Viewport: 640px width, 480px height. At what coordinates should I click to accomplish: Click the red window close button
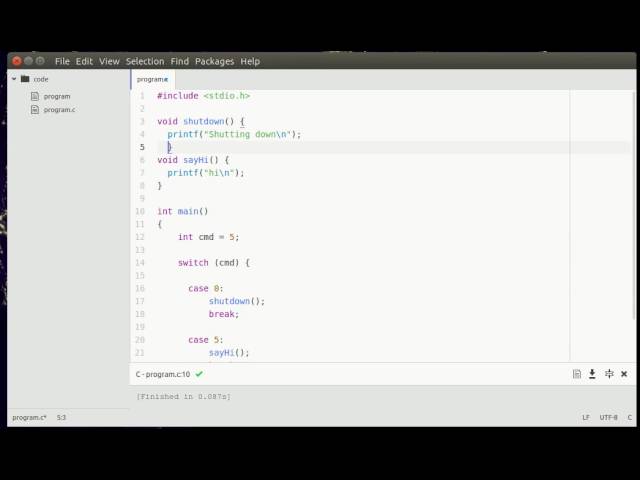coord(17,61)
